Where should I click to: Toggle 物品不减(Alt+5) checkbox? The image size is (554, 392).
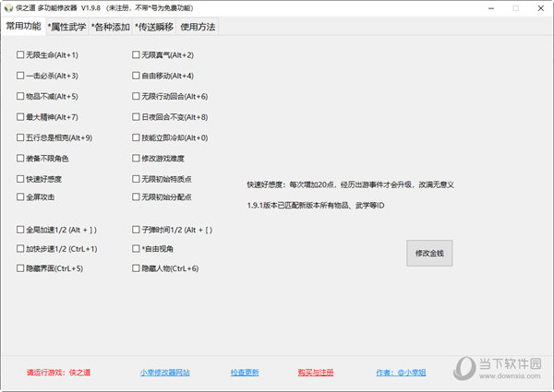pyautogui.click(x=20, y=96)
